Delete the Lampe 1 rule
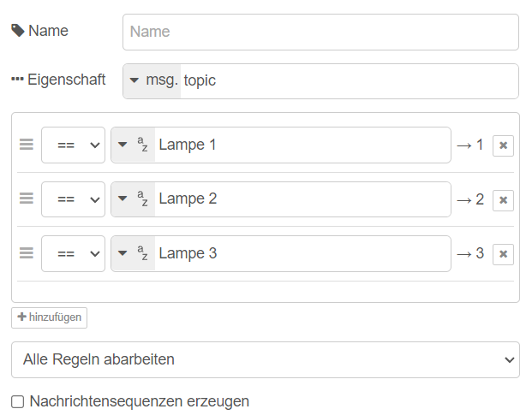532x415 pixels. click(x=503, y=145)
